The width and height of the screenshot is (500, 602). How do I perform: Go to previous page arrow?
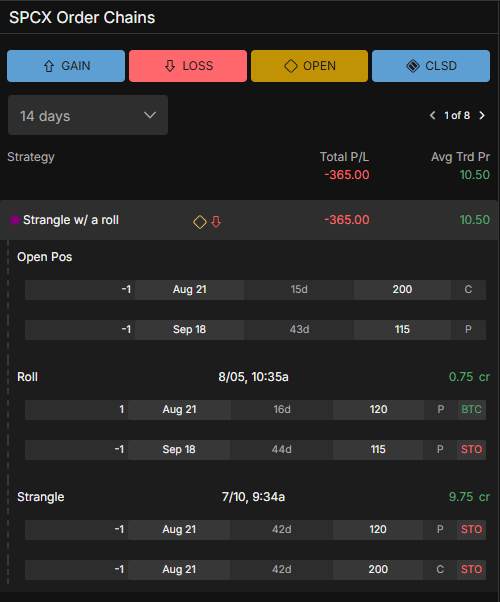coord(432,115)
